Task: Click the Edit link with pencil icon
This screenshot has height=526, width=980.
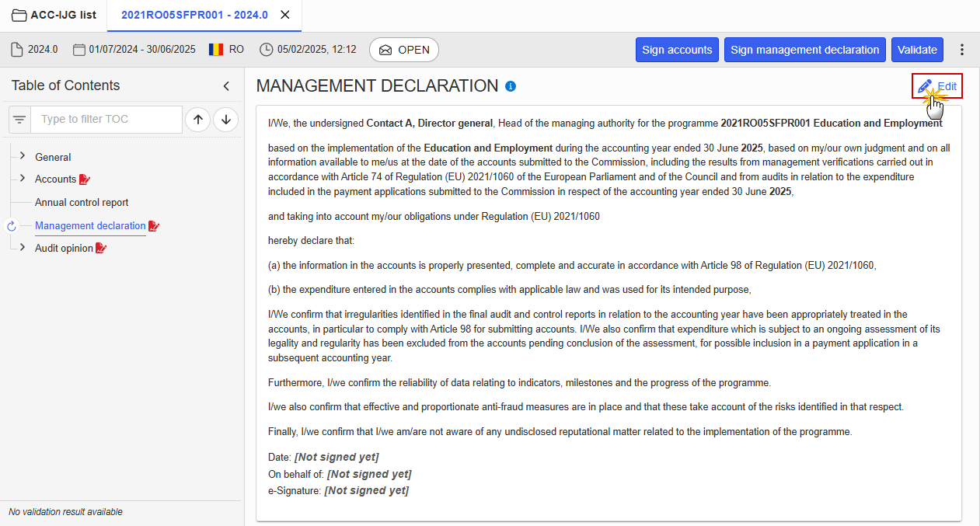Action: (x=937, y=86)
